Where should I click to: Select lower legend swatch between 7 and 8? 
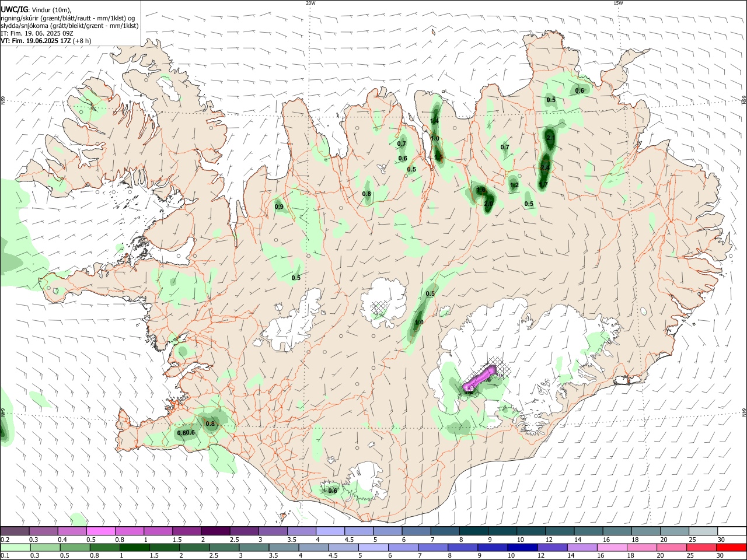pos(432,547)
